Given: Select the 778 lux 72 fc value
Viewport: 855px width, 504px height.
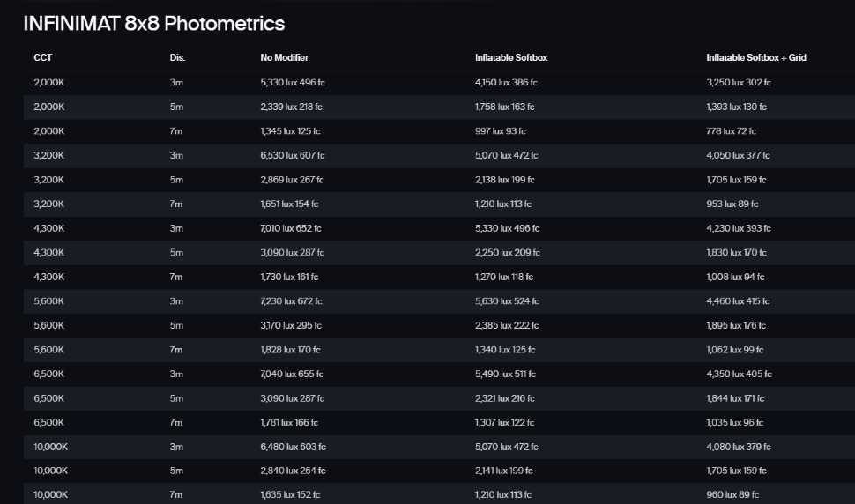Looking at the screenshot, I should [731, 131].
